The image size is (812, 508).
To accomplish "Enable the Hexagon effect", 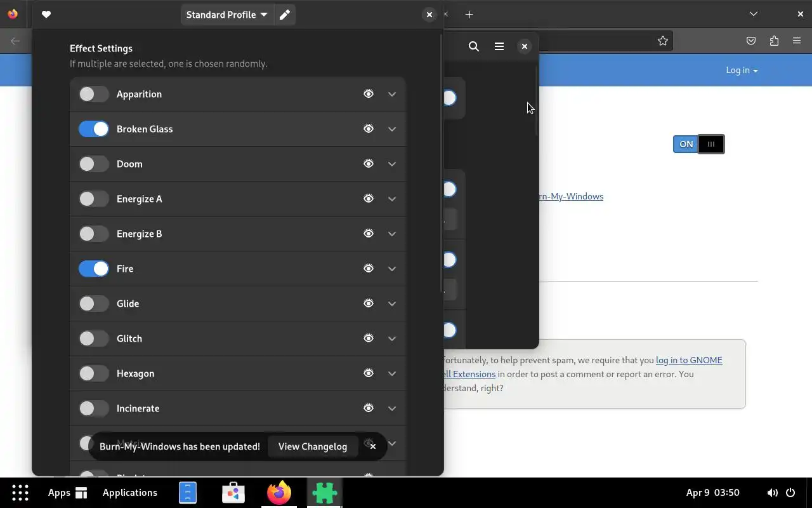I will (94, 373).
